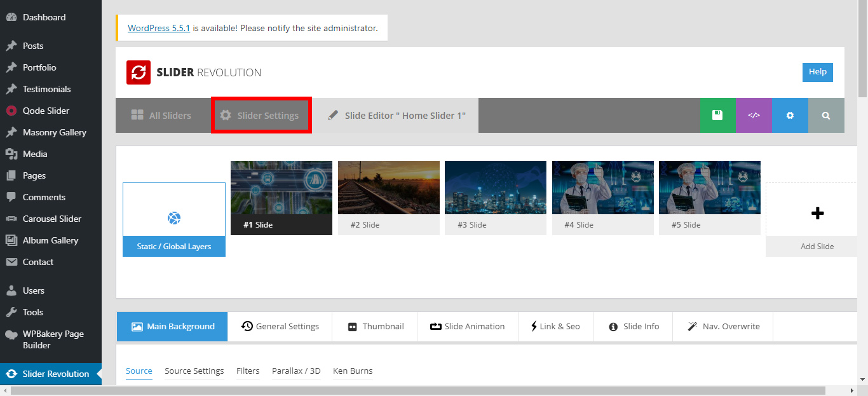
Task: Click the plus icon to add slide
Action: coord(817,214)
